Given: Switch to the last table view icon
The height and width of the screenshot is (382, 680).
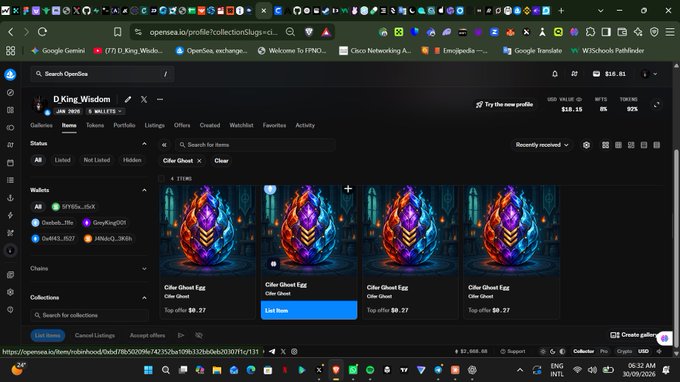Looking at the screenshot, I should (x=657, y=145).
